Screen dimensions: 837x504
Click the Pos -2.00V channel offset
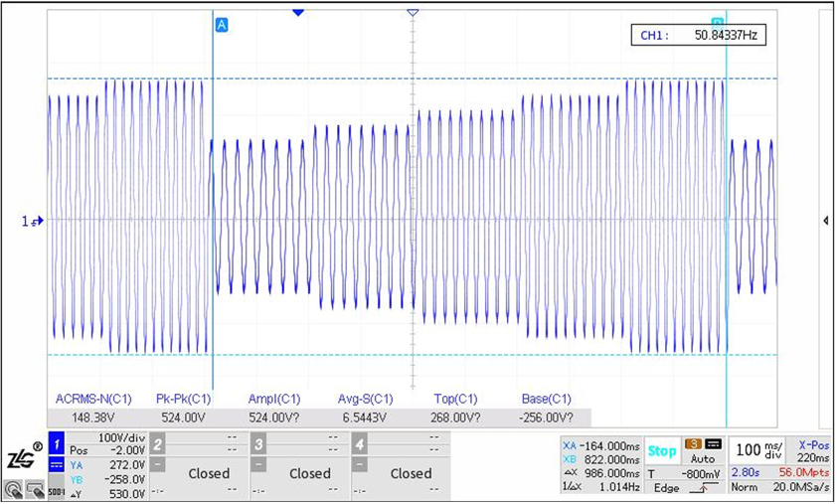[107, 450]
